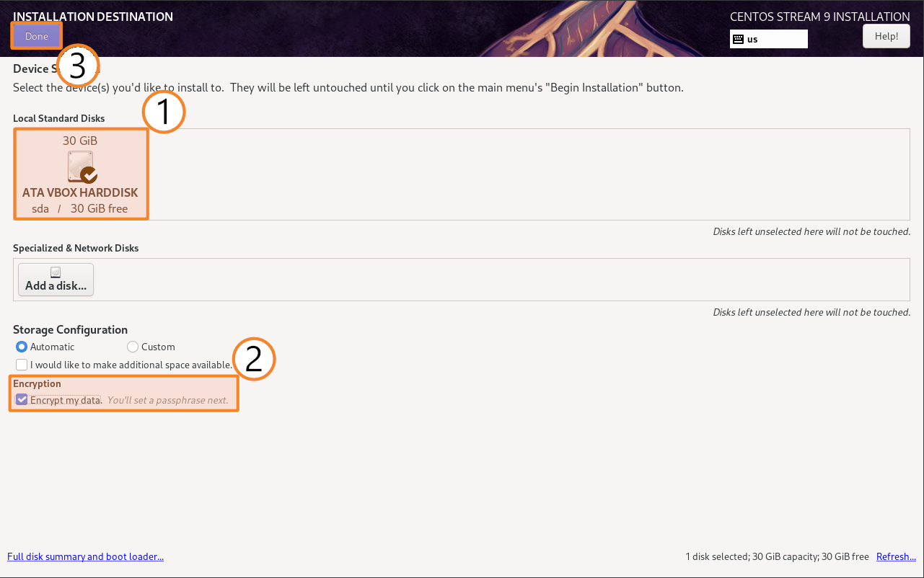The height and width of the screenshot is (578, 924).
Task: Enable 'make additional space available' checkbox
Action: pos(22,365)
